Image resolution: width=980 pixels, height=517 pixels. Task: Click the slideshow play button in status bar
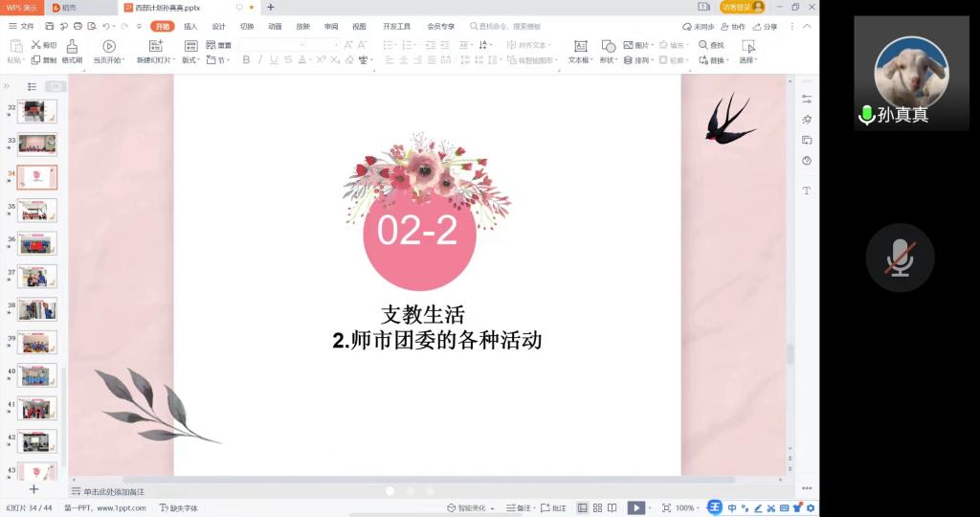(x=635, y=508)
